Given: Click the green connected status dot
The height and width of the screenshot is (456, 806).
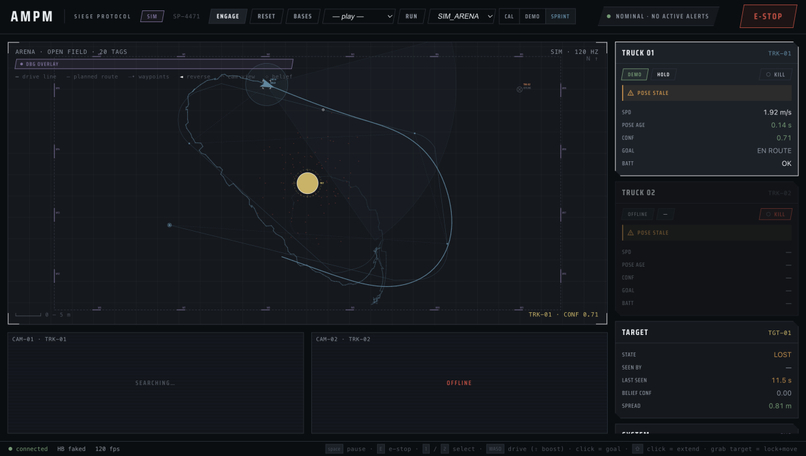Looking at the screenshot, I should click(x=10, y=449).
